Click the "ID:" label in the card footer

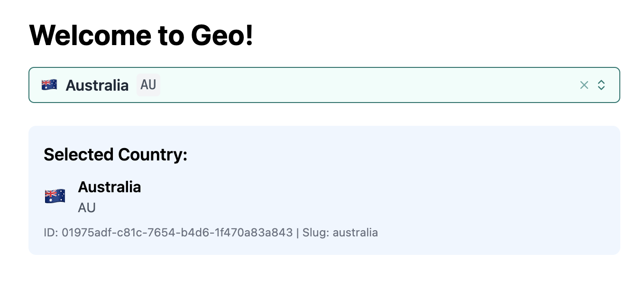click(x=51, y=233)
